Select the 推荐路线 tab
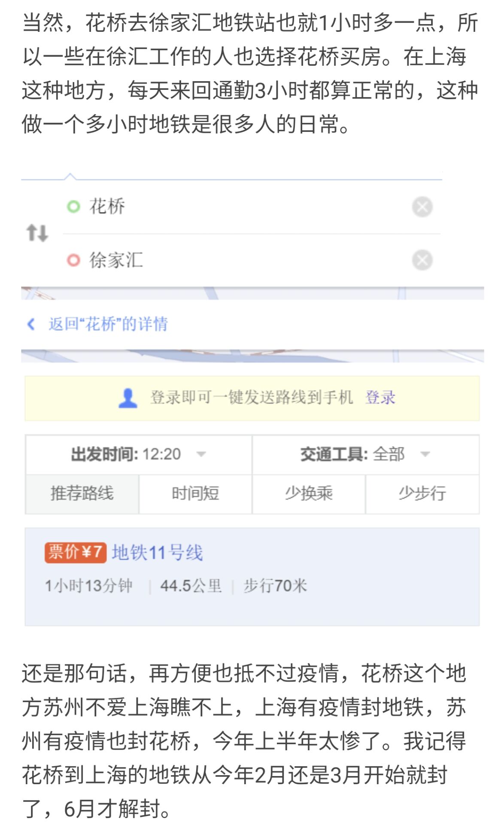The height and width of the screenshot is (825, 504). click(x=82, y=493)
